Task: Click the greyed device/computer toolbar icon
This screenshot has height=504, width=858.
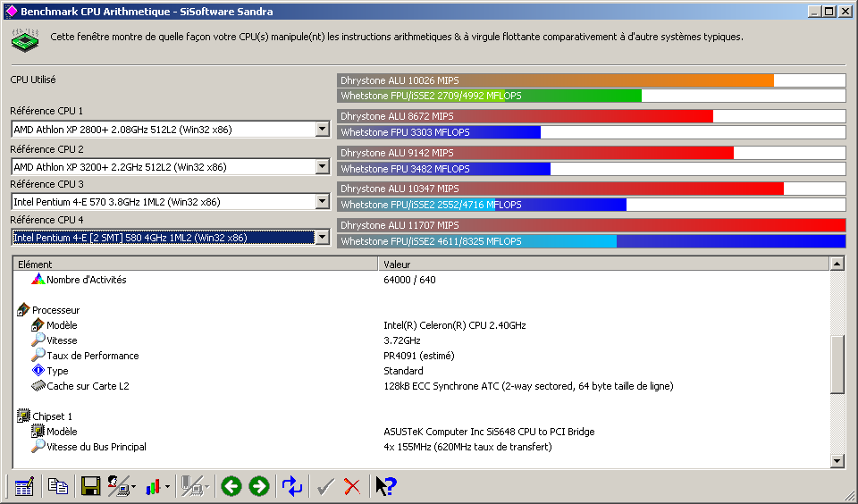Action: point(191,486)
